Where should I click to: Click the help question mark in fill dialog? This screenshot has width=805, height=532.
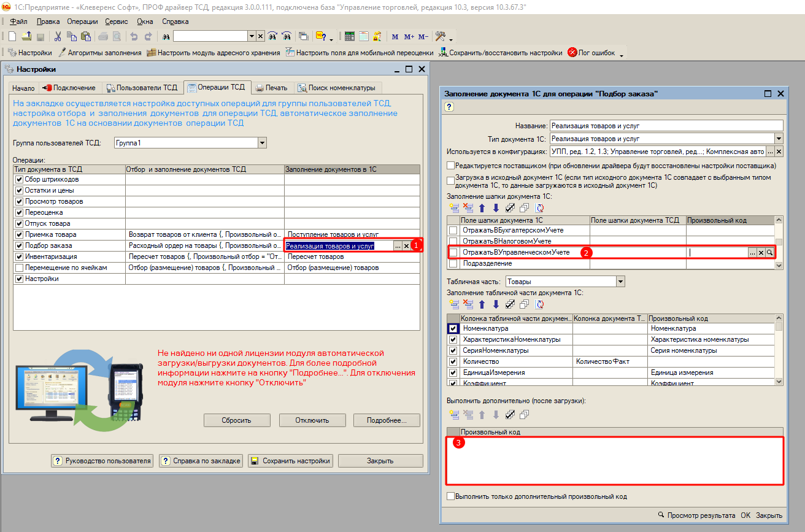448,107
